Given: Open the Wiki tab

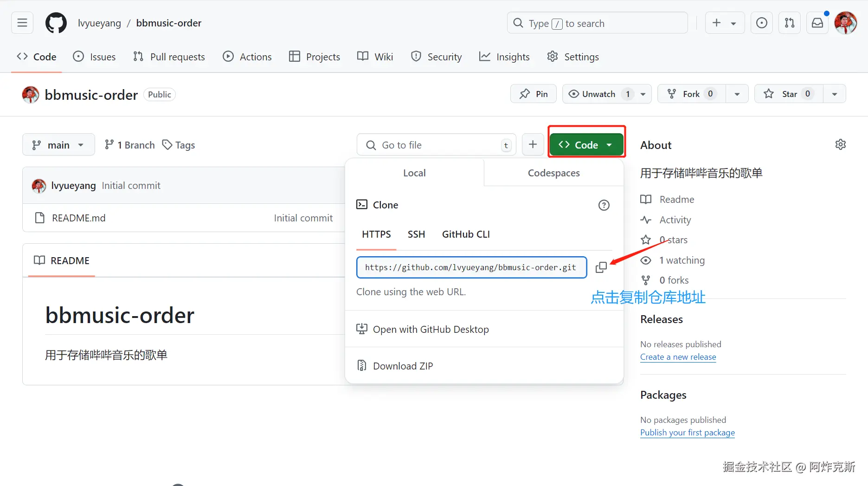Looking at the screenshot, I should coord(375,57).
